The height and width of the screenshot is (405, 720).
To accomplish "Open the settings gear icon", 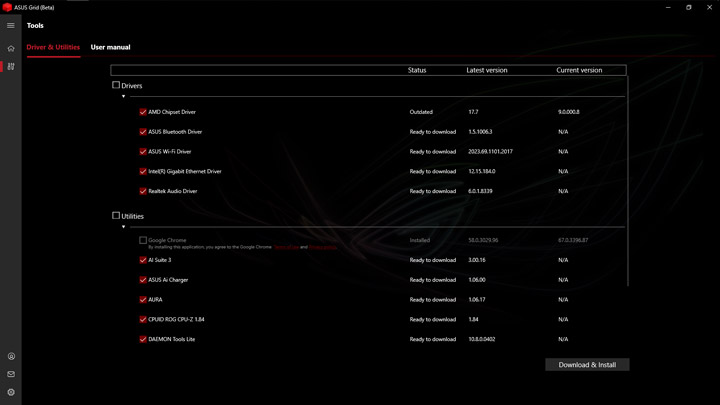I will 11,393.
